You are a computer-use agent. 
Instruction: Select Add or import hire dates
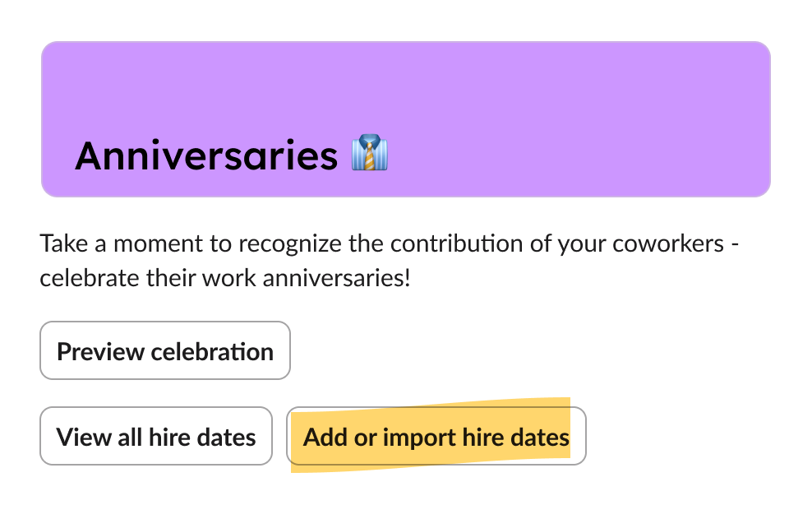click(436, 436)
